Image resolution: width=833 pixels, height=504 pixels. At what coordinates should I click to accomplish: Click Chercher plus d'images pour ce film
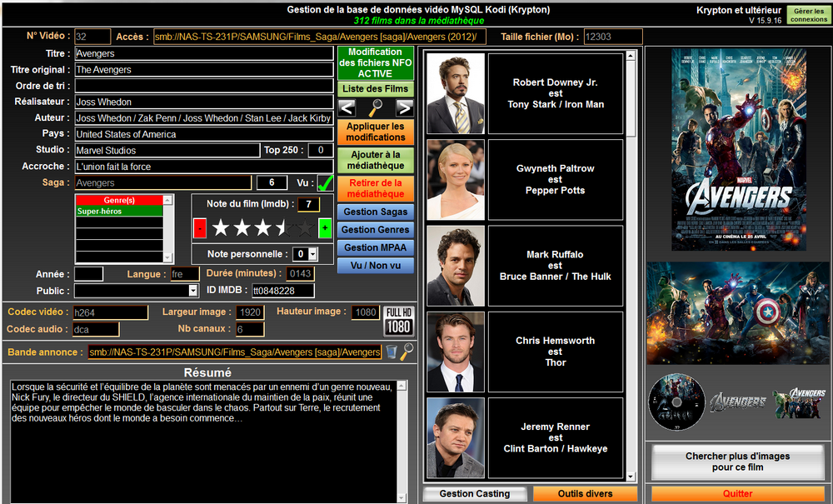(x=737, y=462)
